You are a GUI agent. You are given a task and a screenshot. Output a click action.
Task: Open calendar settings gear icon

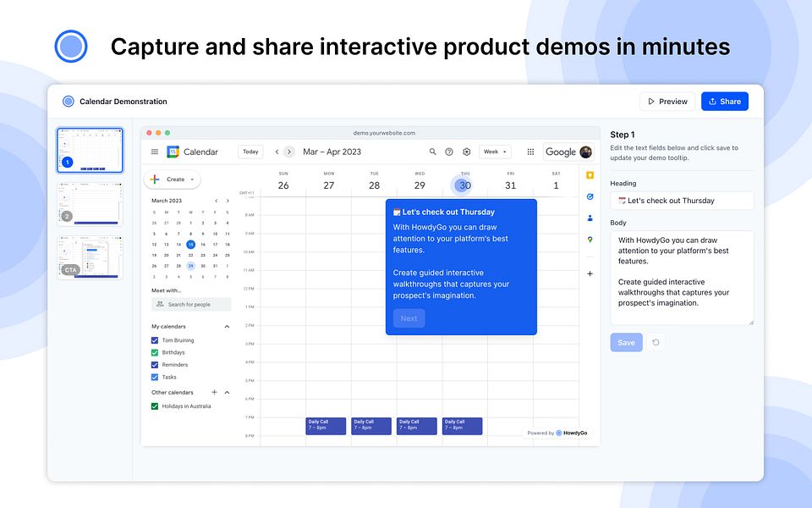pos(467,152)
